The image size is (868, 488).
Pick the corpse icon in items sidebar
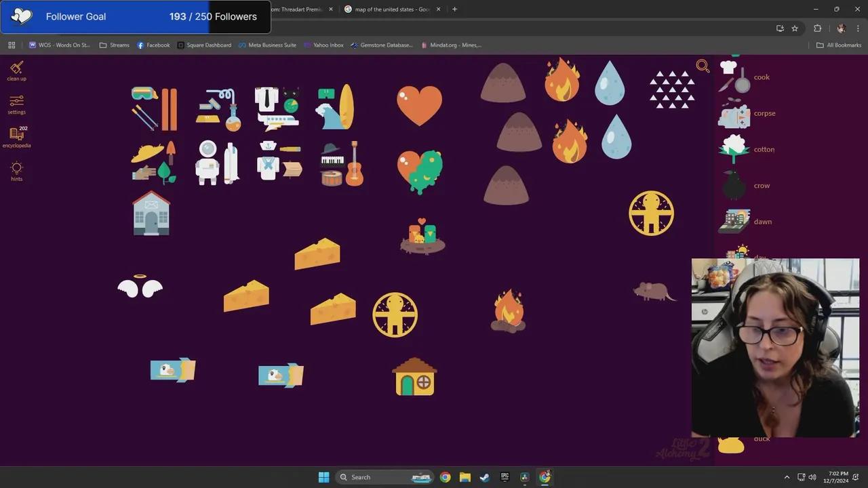[x=734, y=113]
